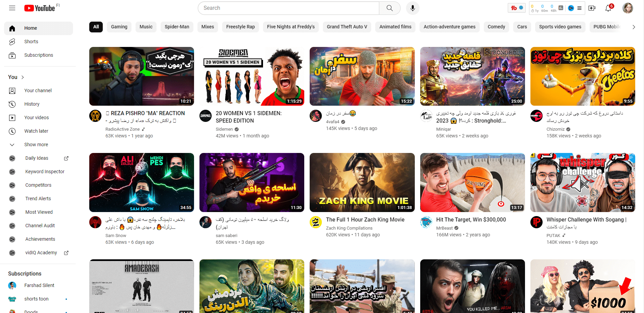Open the vidIQ Keyword Inspector tool
Screen dimensions: 644x313
[44, 172]
